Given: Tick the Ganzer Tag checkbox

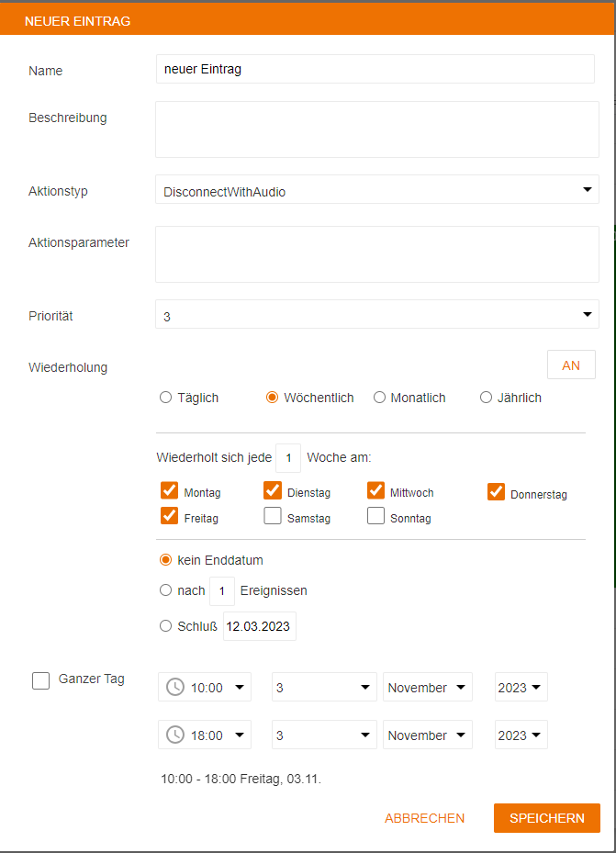Looking at the screenshot, I should 41,680.
